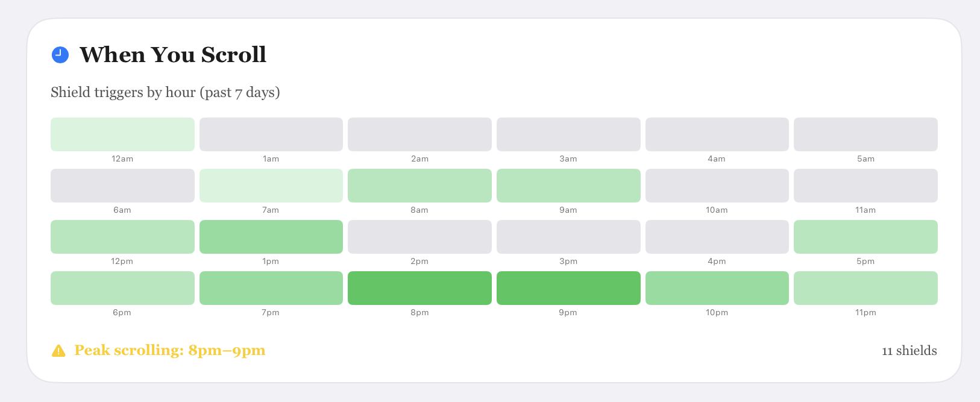Click the dark green 8pm peak cell
The width and height of the screenshot is (980, 402).
tap(419, 288)
